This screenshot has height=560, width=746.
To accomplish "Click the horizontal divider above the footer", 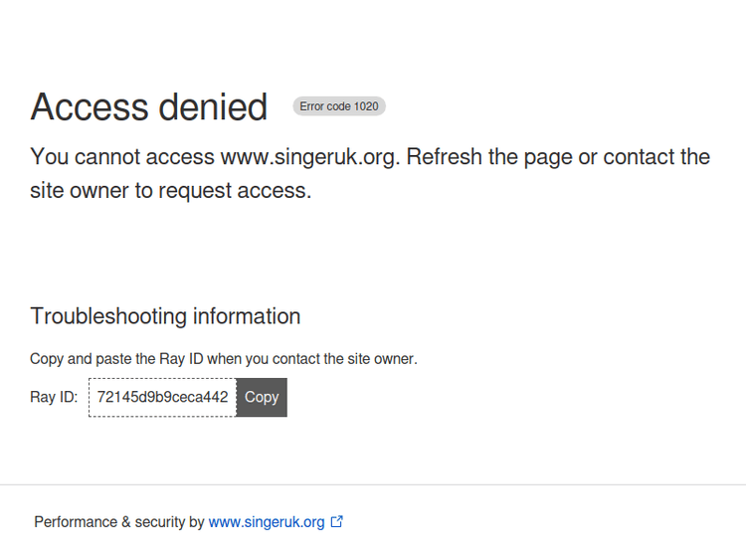I will 373,485.
